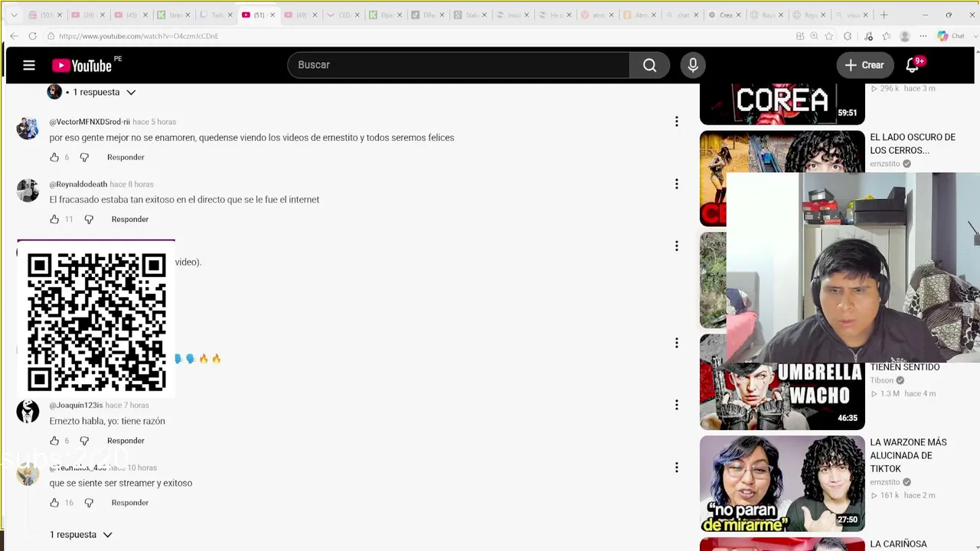
Task: Like the comment by @VectorMFNXDSrod-rii
Action: [x=54, y=158]
